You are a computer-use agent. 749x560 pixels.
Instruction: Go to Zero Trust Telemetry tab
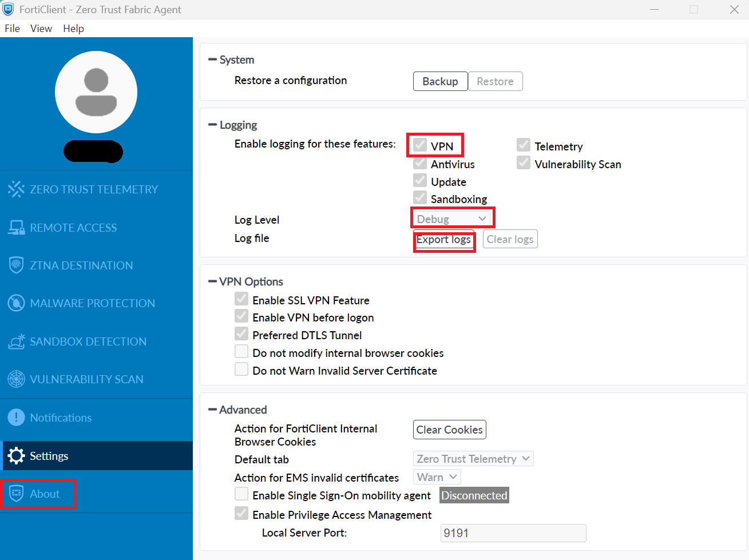96,189
